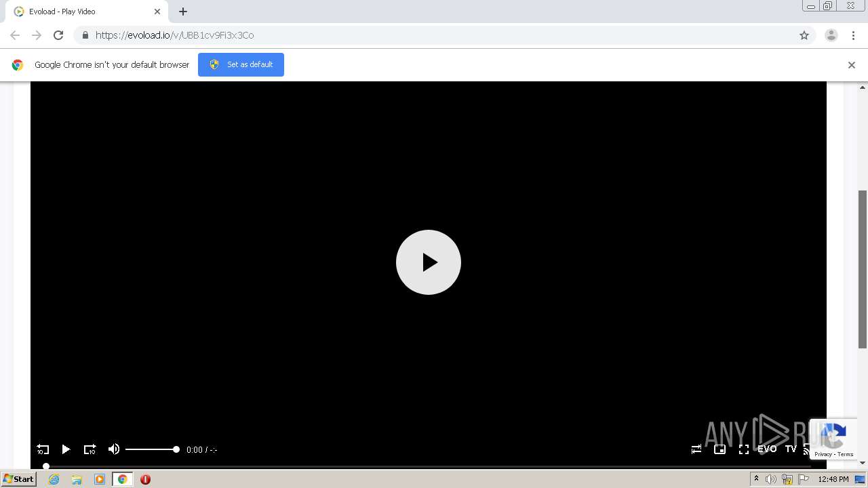Open a new browser tab
Image resolution: width=868 pixels, height=488 pixels.
click(x=183, y=12)
